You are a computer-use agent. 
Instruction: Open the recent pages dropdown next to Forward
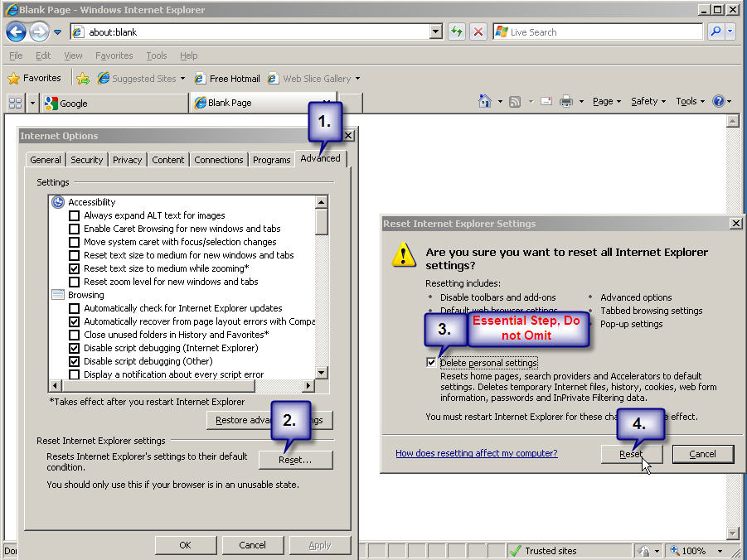58,32
